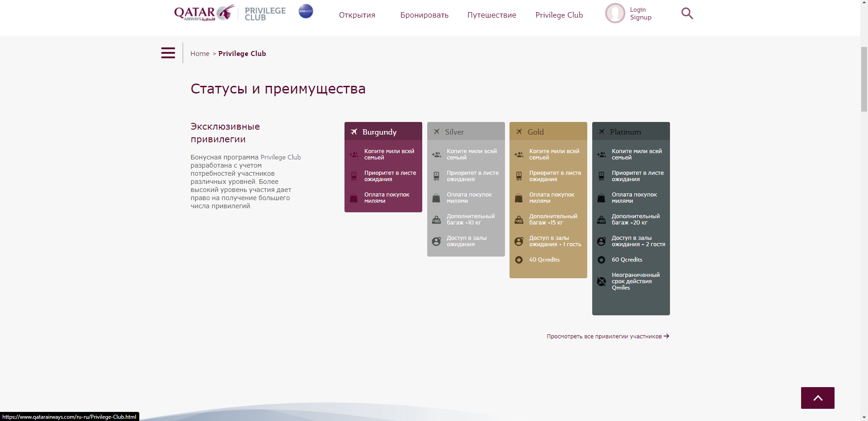Click the Login link

(x=638, y=9)
